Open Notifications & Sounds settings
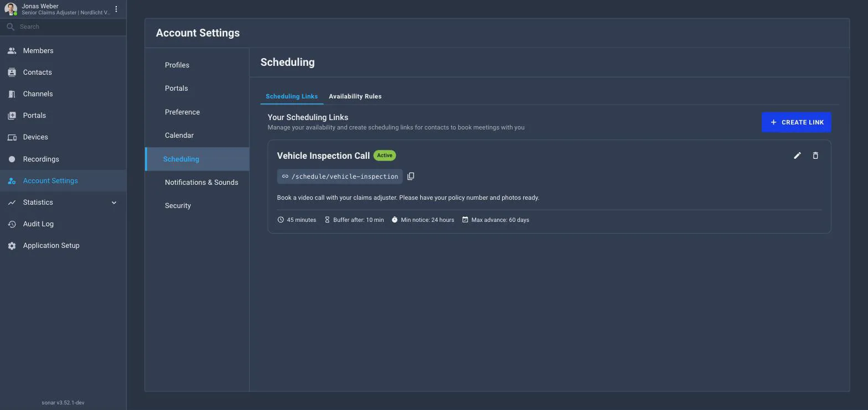Image resolution: width=868 pixels, height=410 pixels. pyautogui.click(x=197, y=182)
